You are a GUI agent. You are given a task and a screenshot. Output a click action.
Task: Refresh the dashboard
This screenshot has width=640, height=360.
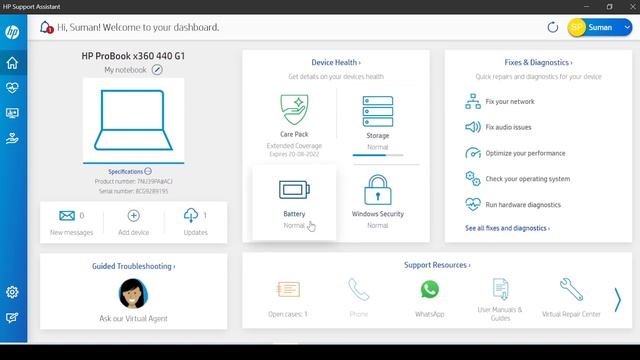(553, 27)
